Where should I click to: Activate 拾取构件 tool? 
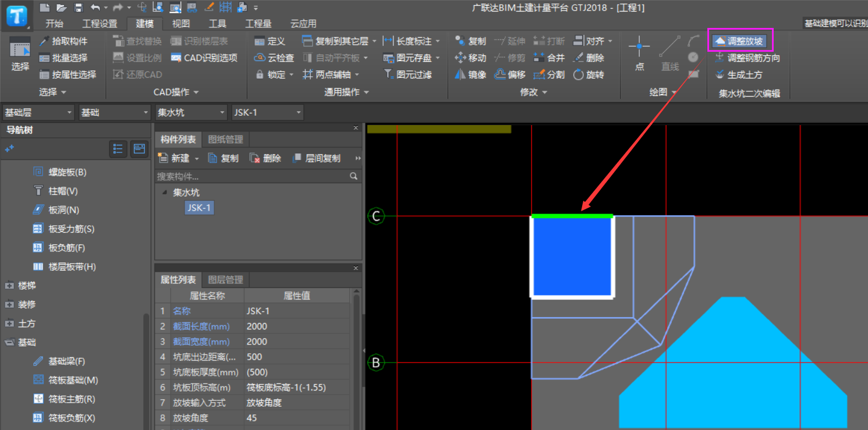[63, 41]
